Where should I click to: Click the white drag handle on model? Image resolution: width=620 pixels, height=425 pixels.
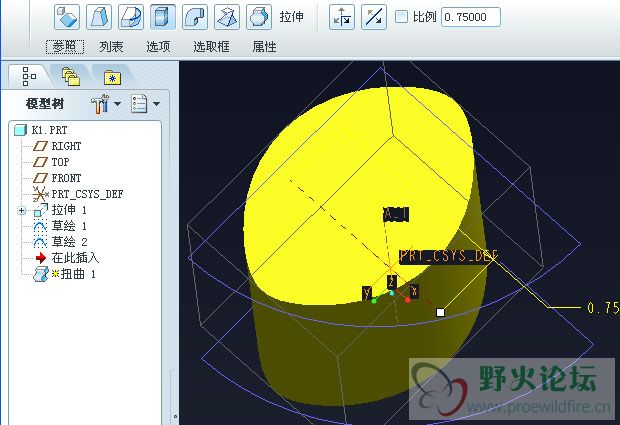(440, 313)
